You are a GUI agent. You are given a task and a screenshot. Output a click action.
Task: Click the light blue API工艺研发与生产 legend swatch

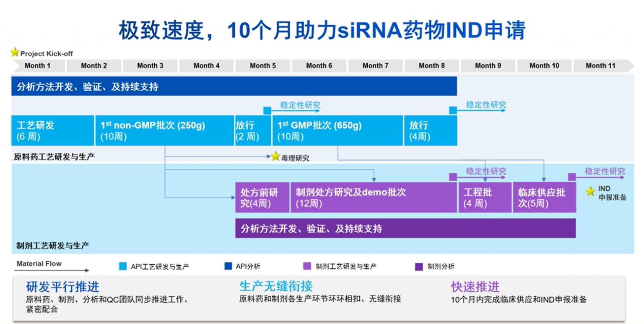[123, 267]
